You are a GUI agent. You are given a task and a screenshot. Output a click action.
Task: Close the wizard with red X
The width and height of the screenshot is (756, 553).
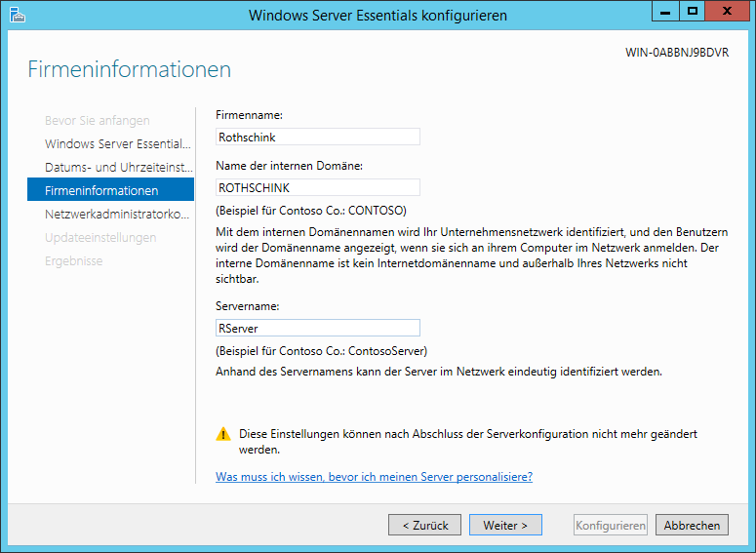coord(727,12)
